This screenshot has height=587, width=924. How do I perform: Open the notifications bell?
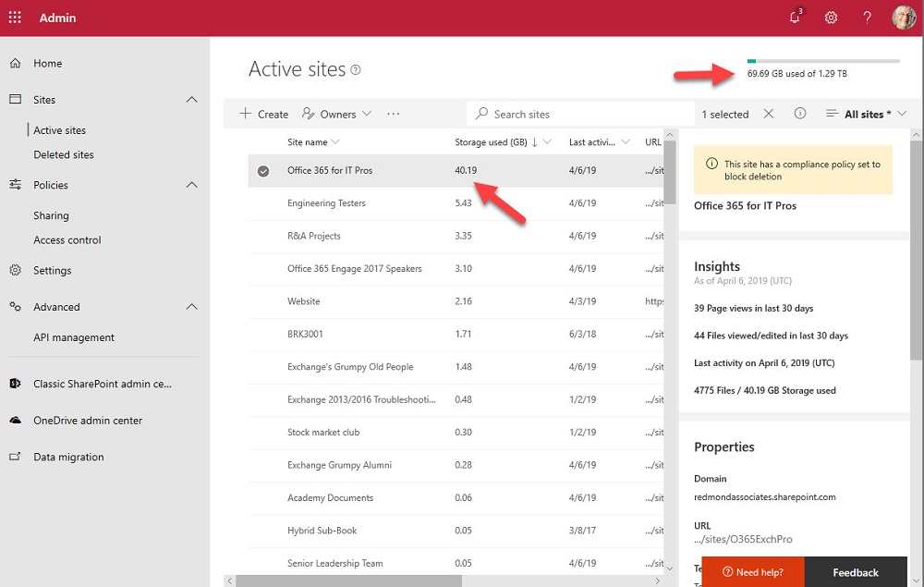point(795,18)
